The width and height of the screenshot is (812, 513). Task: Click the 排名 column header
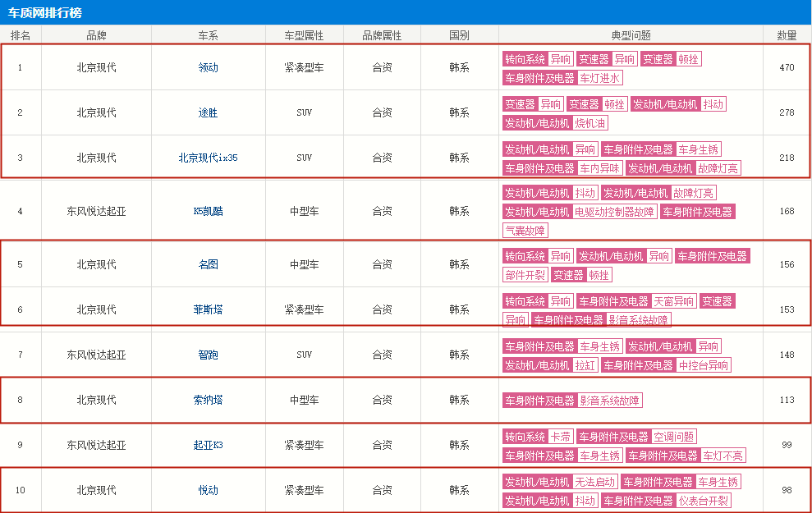coord(21,35)
